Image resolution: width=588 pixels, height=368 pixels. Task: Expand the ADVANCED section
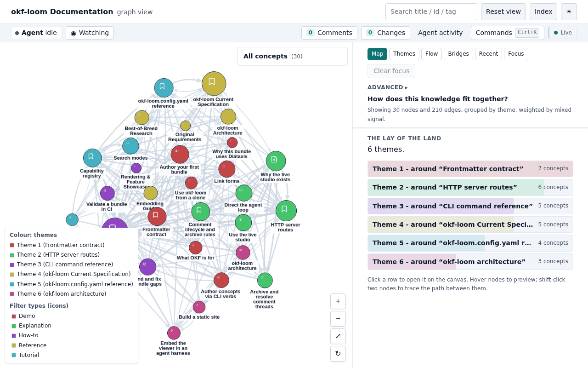coord(387,87)
